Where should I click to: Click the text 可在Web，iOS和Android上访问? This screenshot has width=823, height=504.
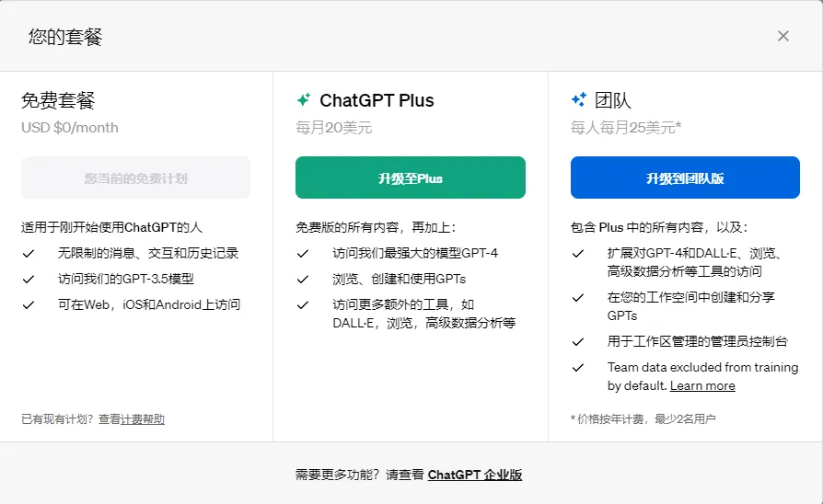[149, 304]
